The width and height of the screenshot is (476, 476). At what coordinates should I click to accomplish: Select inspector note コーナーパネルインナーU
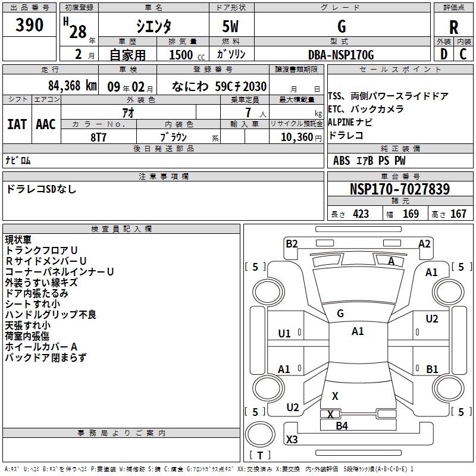(x=59, y=272)
